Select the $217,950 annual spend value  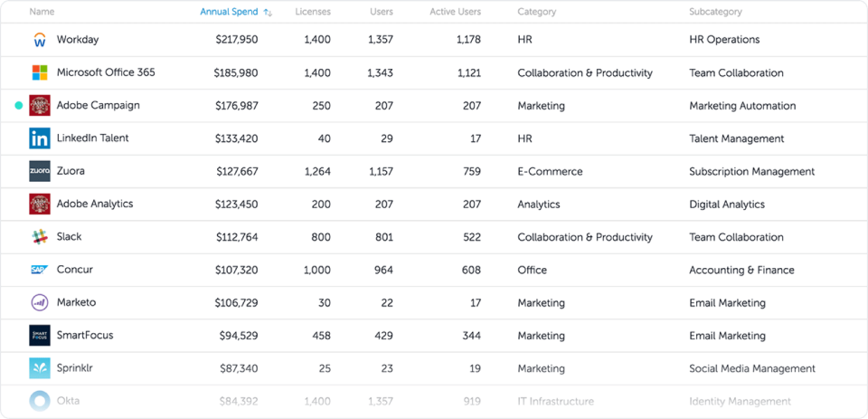point(237,39)
